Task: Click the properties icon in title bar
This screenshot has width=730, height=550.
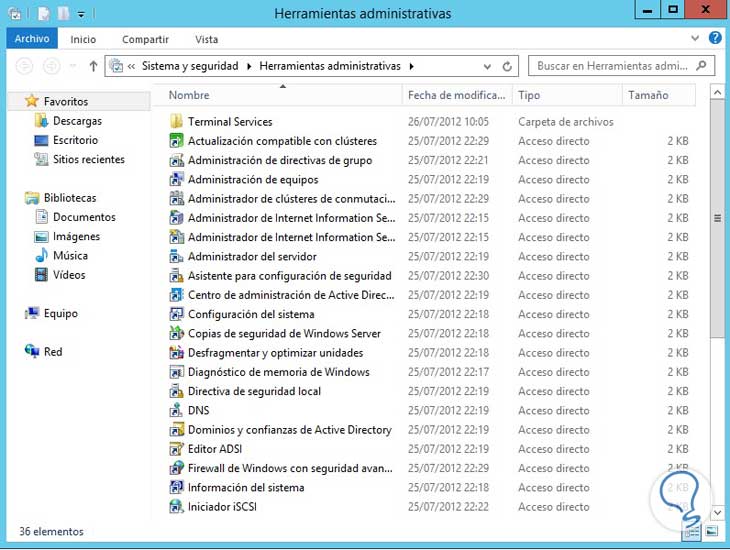Action: coord(43,14)
